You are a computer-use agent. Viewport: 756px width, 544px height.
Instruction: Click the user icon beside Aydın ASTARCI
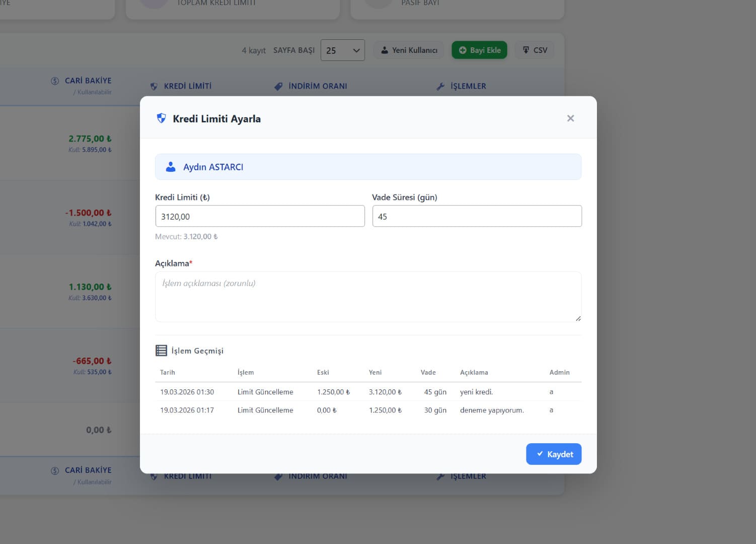(x=171, y=167)
